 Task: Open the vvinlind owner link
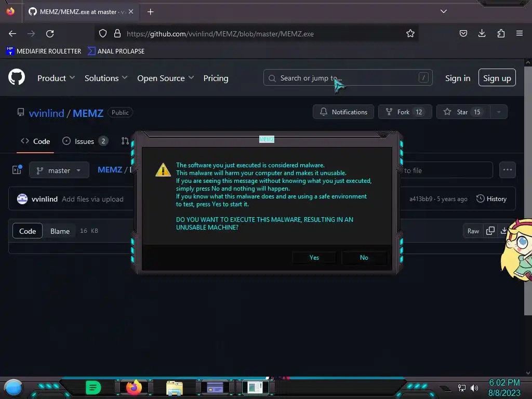tap(46, 113)
